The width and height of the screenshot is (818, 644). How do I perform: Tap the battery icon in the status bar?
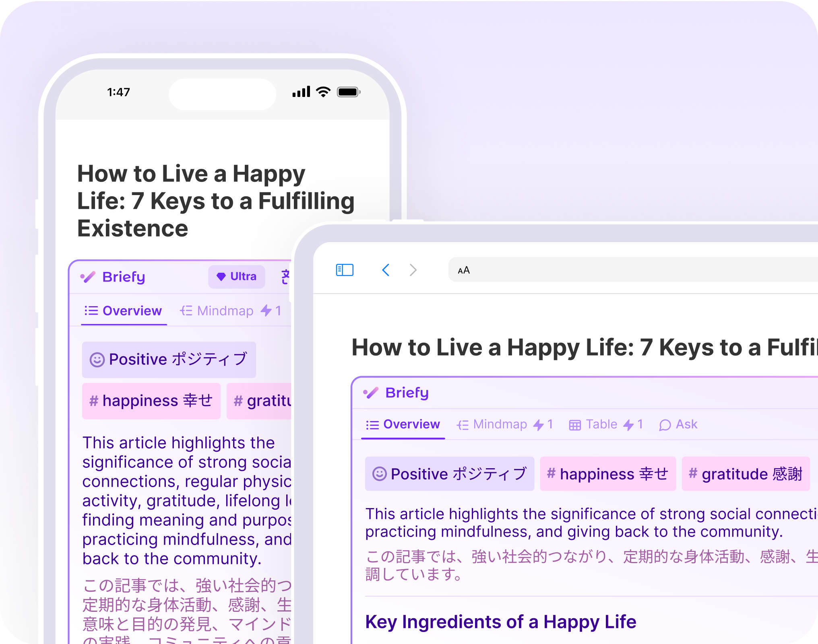tap(349, 92)
